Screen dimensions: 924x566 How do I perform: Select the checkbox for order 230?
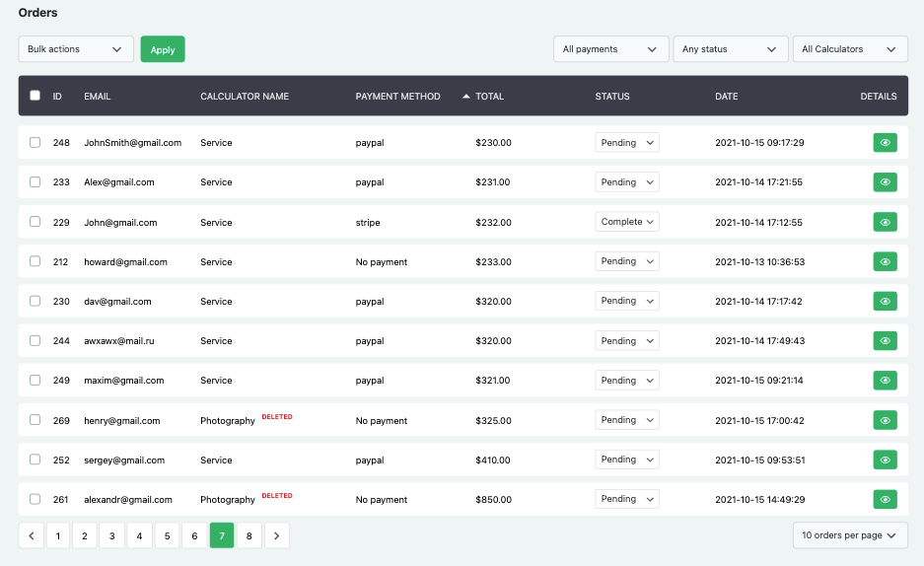click(x=36, y=301)
